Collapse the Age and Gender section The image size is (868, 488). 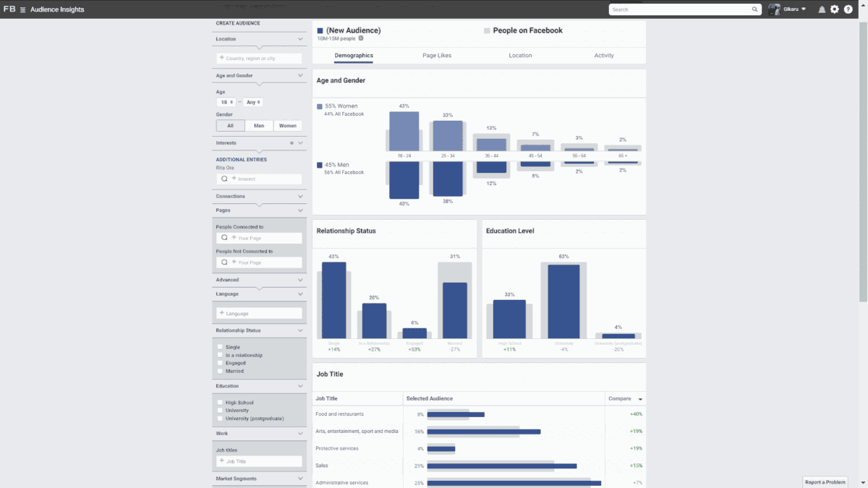[300, 75]
